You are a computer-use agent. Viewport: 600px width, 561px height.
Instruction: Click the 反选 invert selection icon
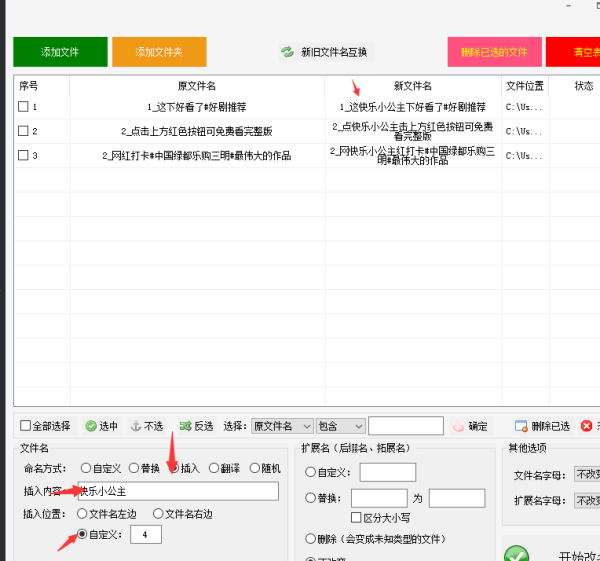[x=185, y=426]
